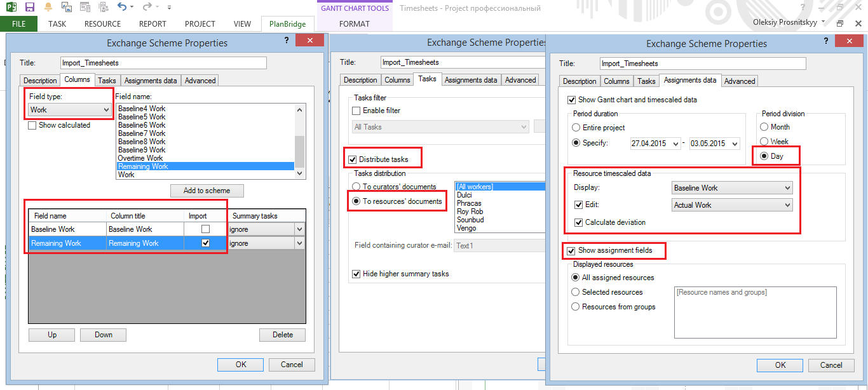Click the Project application logo icon
The height and width of the screenshot is (390, 868).
point(11,7)
